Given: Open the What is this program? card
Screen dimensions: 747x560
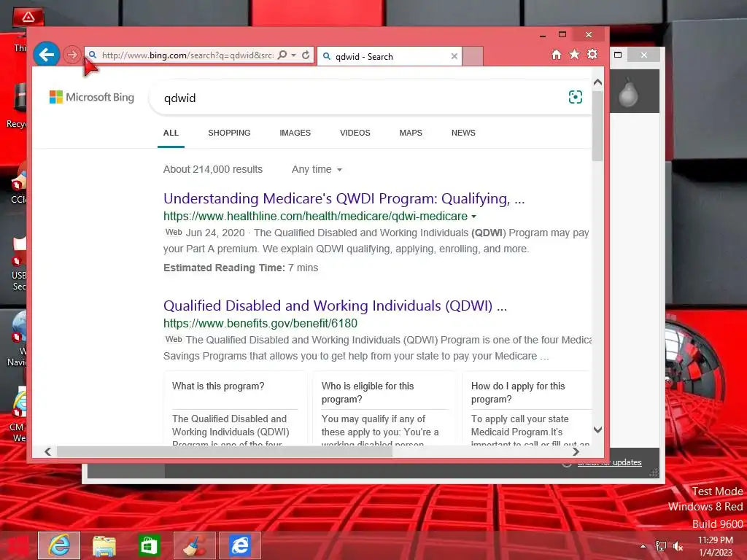Looking at the screenshot, I should point(235,408).
